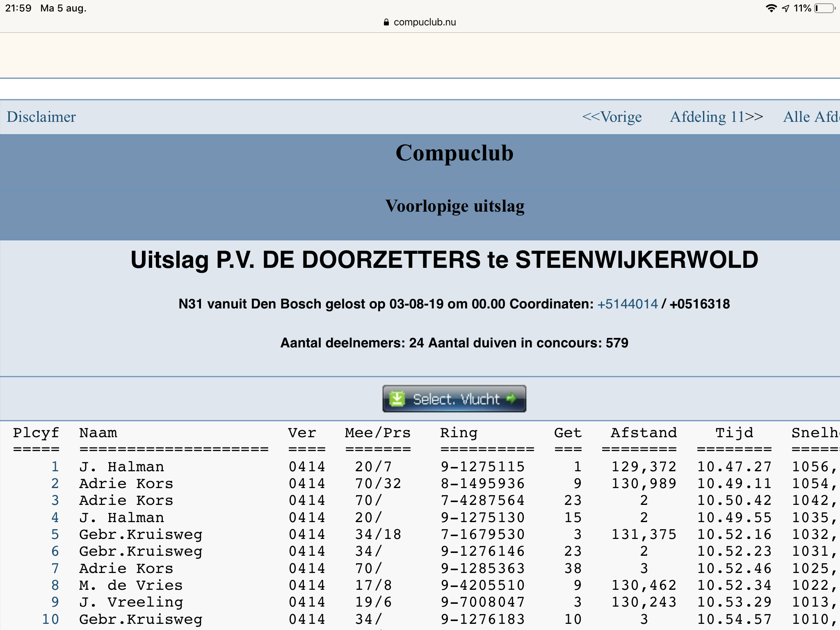Click ring number 9-7008047
The height and width of the screenshot is (630, 840).
coord(483,602)
